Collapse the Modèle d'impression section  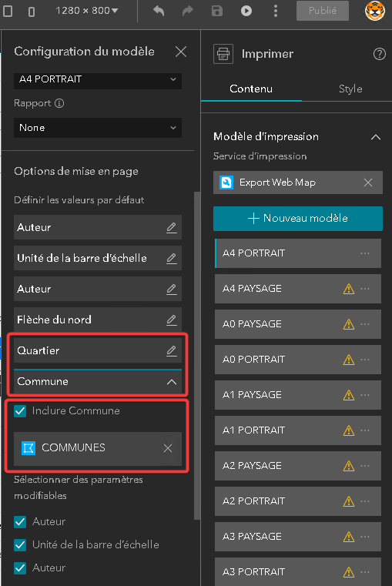(x=376, y=137)
